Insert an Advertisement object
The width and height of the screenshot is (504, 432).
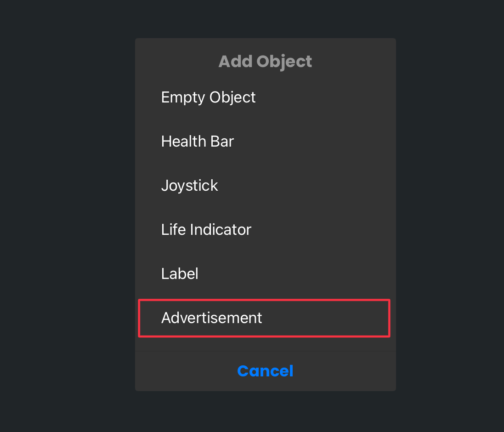[264, 318]
